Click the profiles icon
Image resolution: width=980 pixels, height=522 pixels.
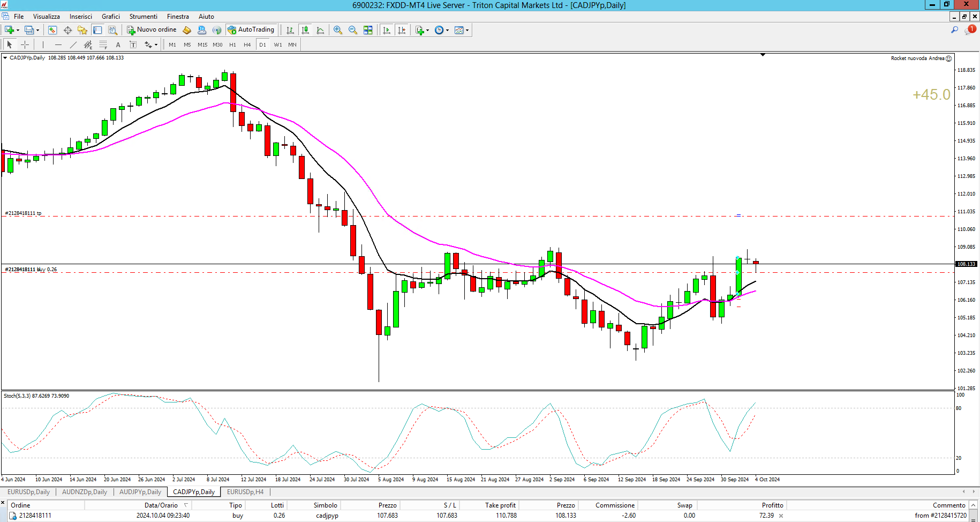(x=29, y=30)
